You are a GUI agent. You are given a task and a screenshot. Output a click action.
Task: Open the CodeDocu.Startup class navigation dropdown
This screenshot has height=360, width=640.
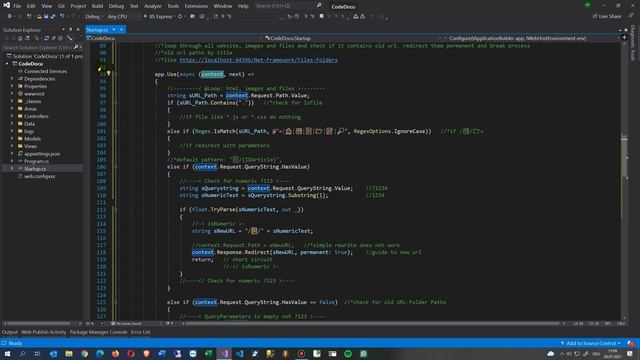click(x=353, y=38)
